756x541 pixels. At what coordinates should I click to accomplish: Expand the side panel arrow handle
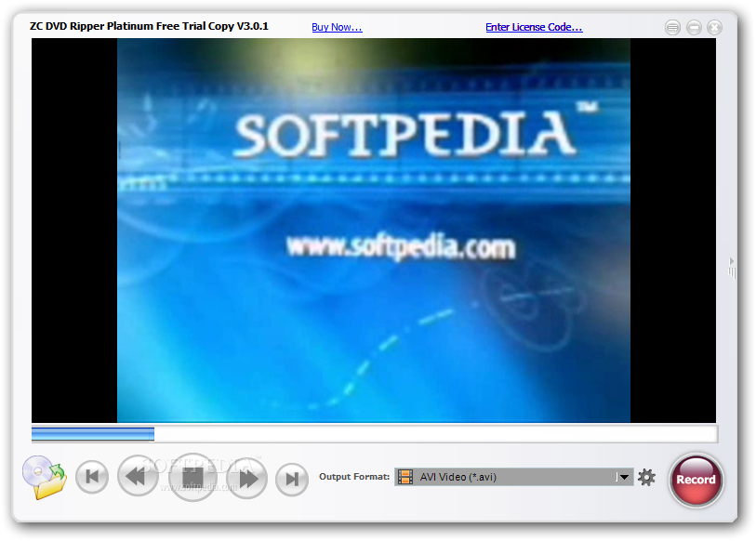732,268
